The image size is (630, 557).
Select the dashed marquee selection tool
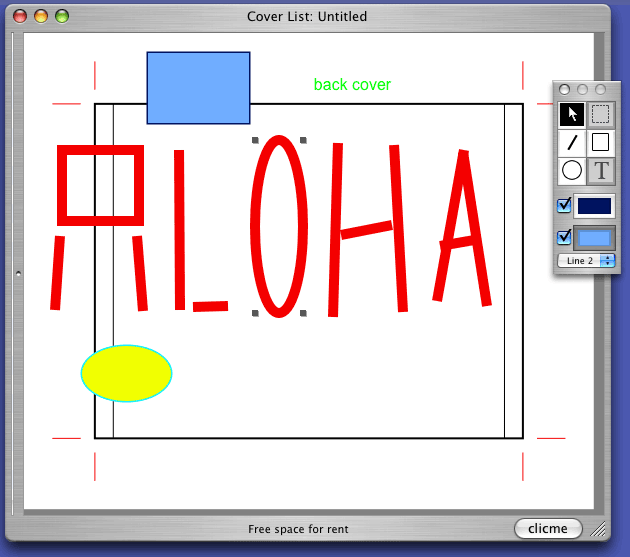pos(600,114)
